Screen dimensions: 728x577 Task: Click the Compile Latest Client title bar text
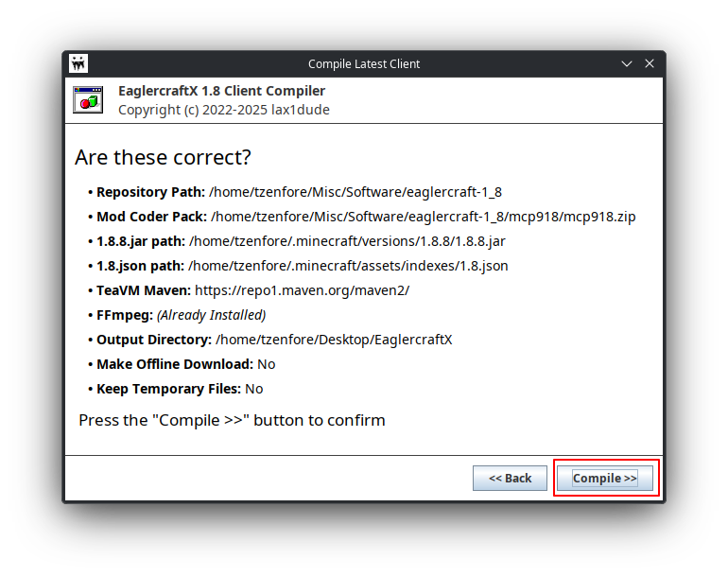(x=364, y=63)
